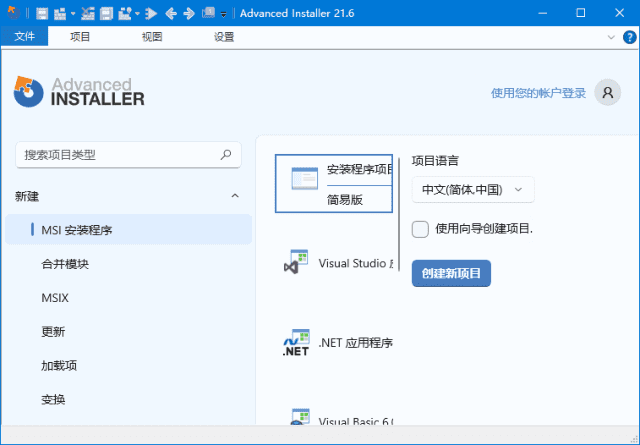Click the Visual Studio project icon
Image resolution: width=640 pixels, height=445 pixels.
(296, 262)
